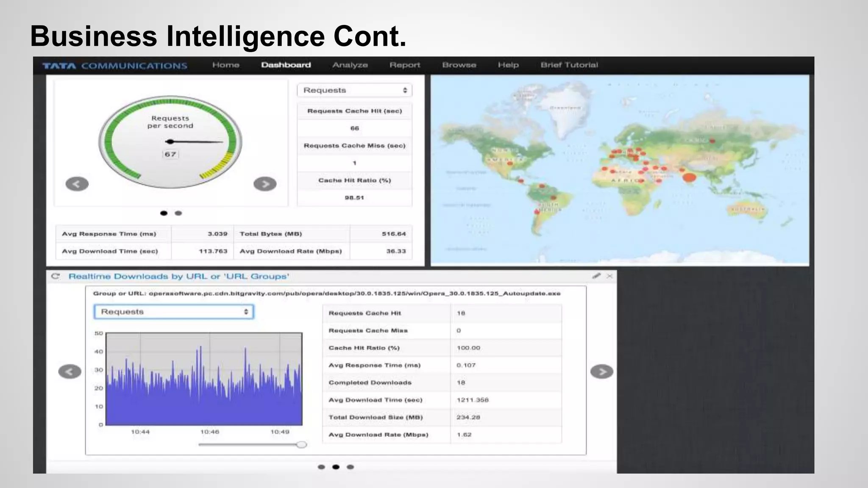Click the '3.039' response time value
The image size is (868, 488).
(x=217, y=234)
